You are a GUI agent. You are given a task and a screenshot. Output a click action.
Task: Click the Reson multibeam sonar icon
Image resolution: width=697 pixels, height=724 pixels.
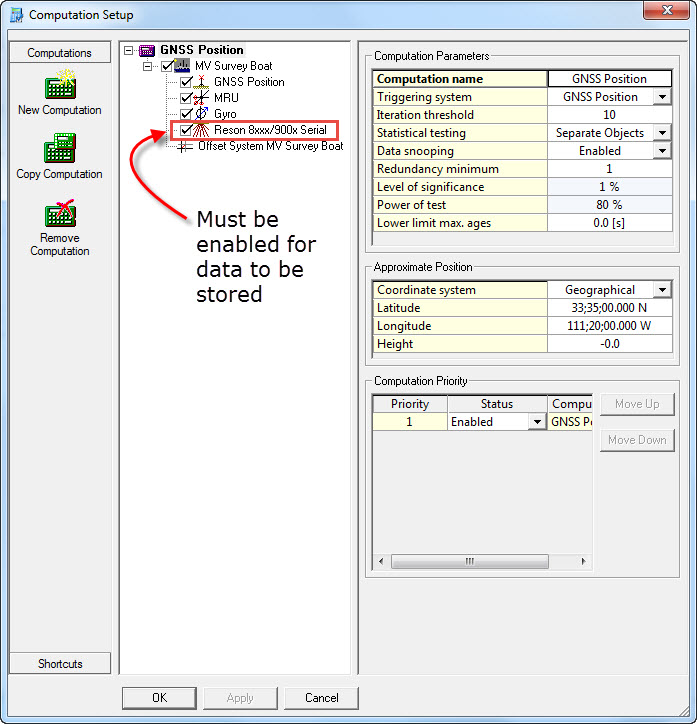click(x=201, y=130)
